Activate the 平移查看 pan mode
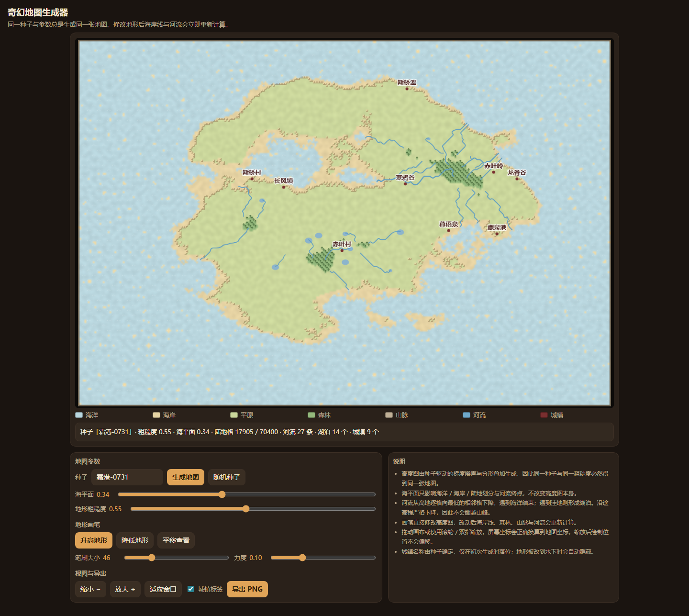689x616 pixels. coord(176,540)
